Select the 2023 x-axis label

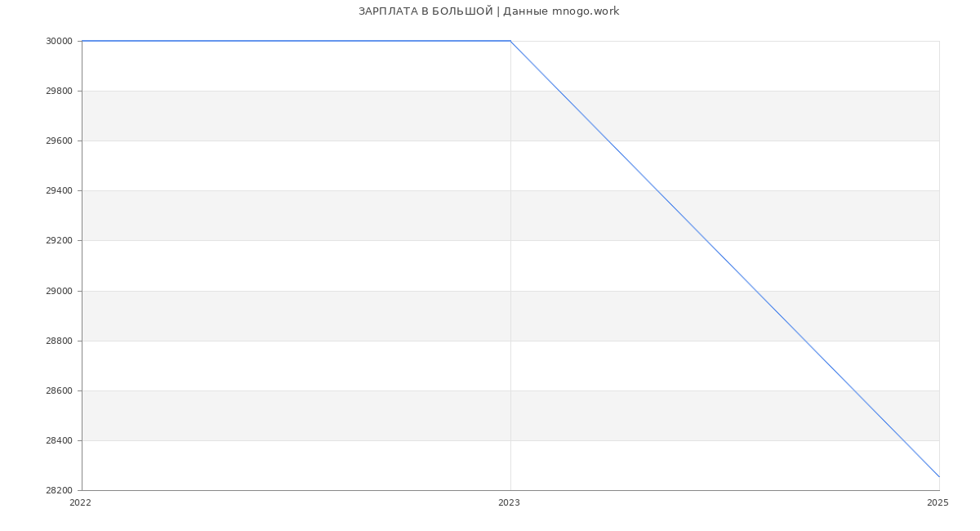pyautogui.click(x=509, y=503)
